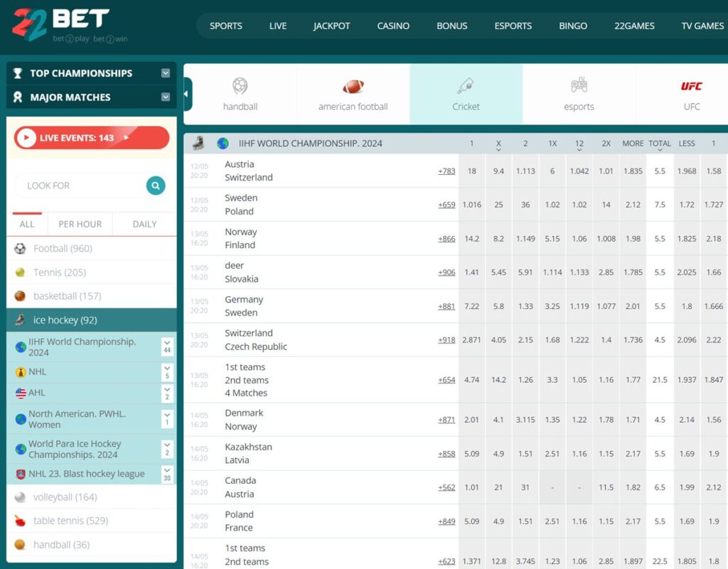Click the globe icon next to North American PWHL
728x569 pixels.
point(21,419)
